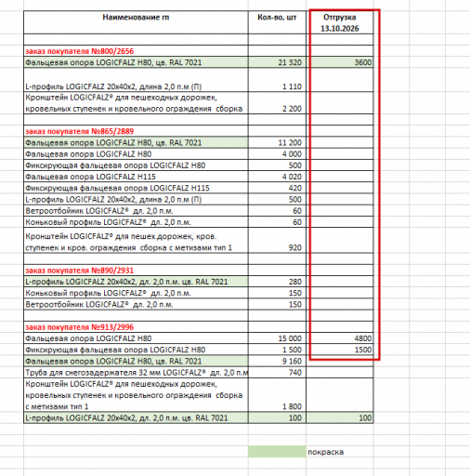470x476 pixels.
Task: Click the order row "заказ покупателя №800/2656"
Action: [x=136, y=51]
